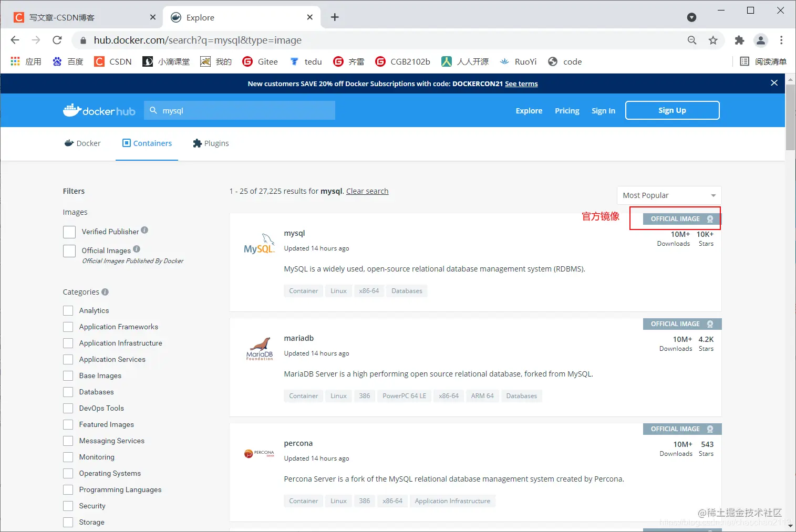Open the CSDN bookmark
Image resolution: width=796 pixels, height=532 pixels.
tap(113, 61)
